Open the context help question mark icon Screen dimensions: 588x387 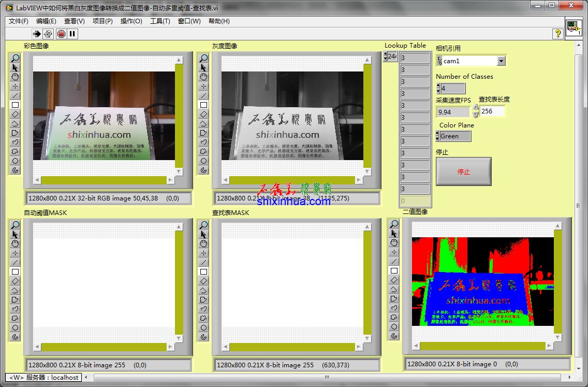click(558, 34)
